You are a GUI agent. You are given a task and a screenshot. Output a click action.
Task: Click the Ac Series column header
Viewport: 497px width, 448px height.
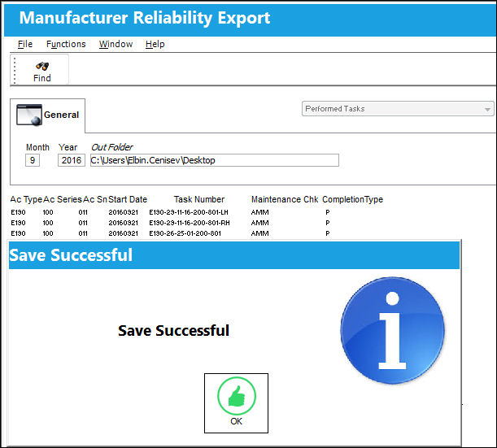click(63, 199)
